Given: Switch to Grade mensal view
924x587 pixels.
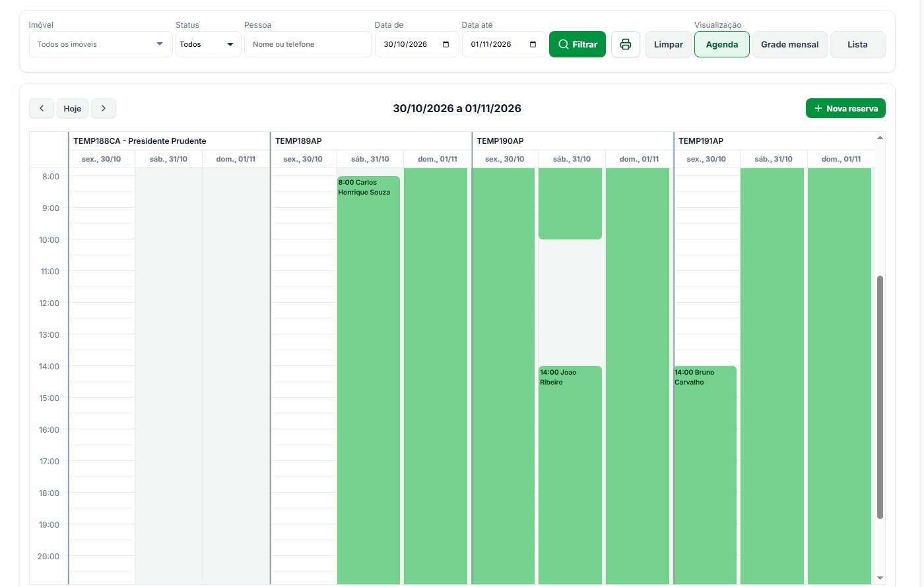Looking at the screenshot, I should coord(789,44).
